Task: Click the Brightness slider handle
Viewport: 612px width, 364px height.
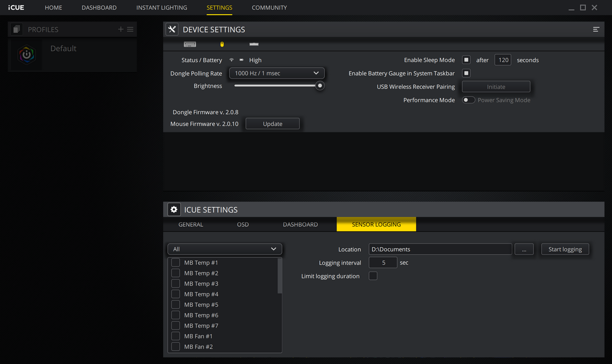Action: [320, 86]
